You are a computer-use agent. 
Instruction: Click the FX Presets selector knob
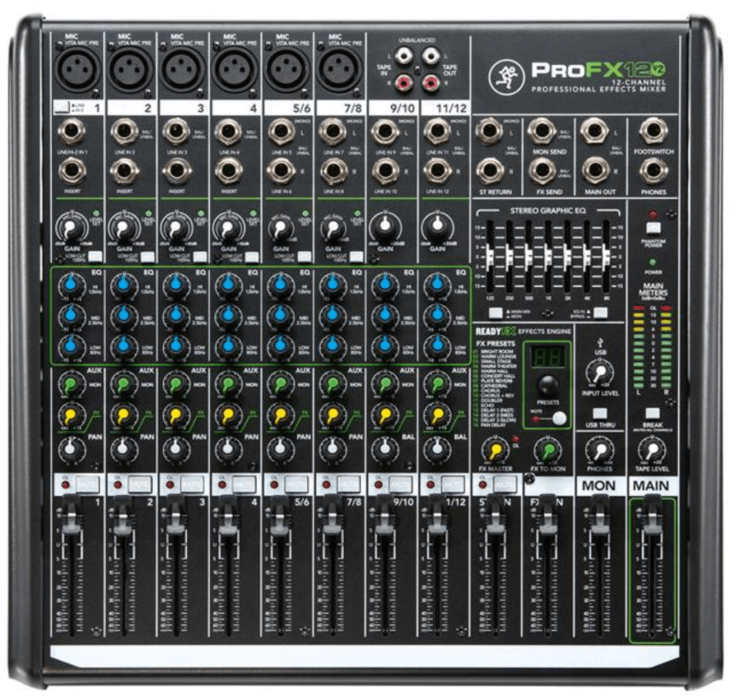(x=547, y=385)
